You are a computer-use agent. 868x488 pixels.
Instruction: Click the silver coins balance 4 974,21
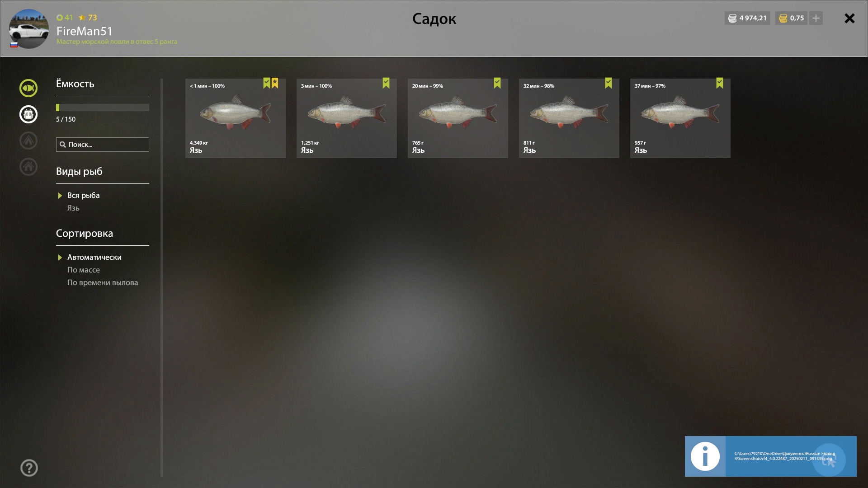coord(747,18)
